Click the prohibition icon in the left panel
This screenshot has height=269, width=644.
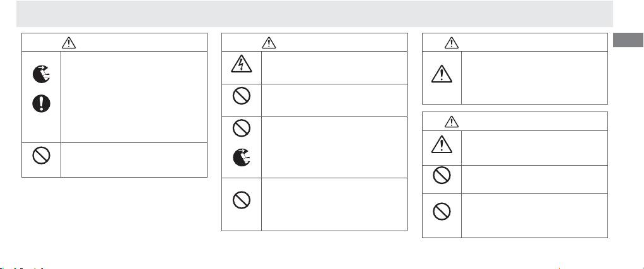click(x=42, y=154)
